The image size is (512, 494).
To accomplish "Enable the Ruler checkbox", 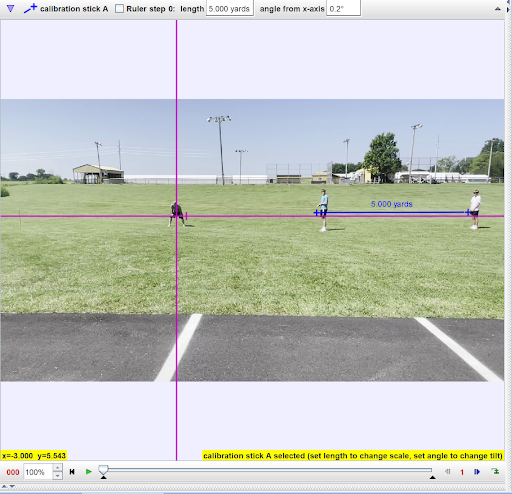I will point(119,9).
